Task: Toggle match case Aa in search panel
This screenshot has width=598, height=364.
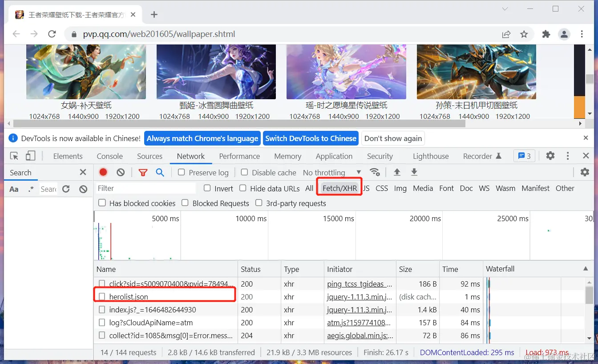Action: tap(14, 189)
